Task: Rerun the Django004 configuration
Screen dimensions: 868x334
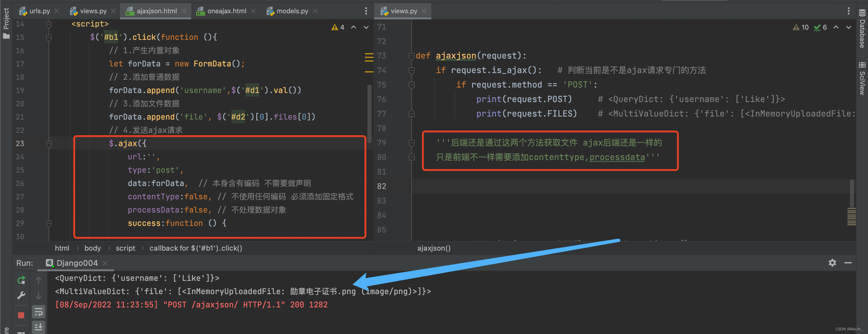Action: pyautogui.click(x=21, y=280)
